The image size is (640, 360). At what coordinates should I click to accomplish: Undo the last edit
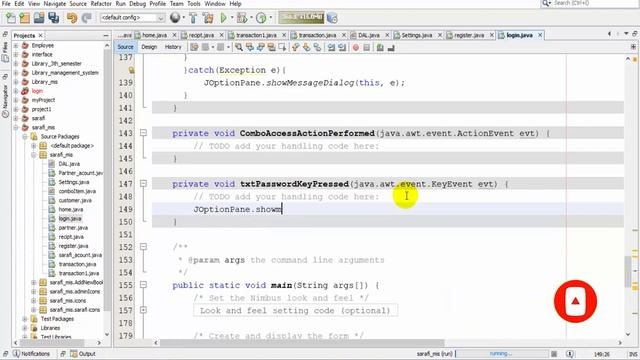tap(72, 18)
